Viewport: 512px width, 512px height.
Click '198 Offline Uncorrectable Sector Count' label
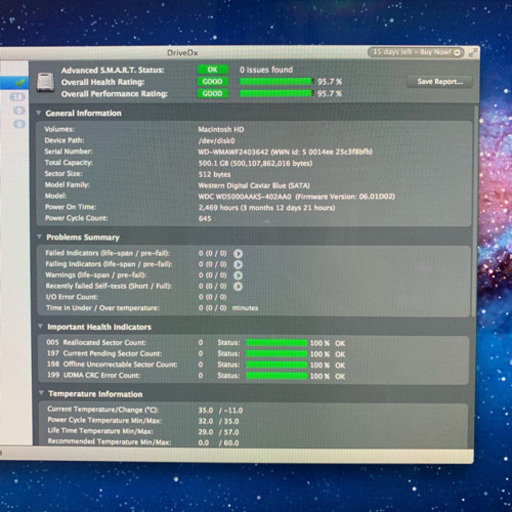(x=112, y=364)
